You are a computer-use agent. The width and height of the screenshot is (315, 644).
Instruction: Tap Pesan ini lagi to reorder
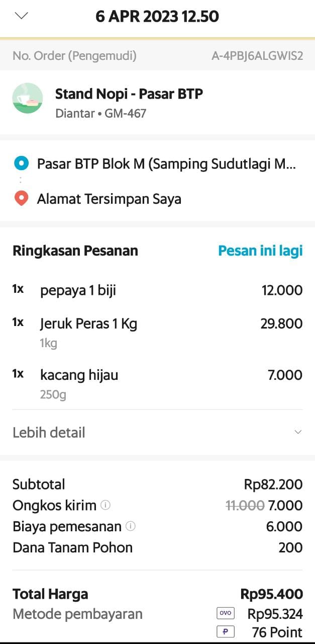(x=260, y=251)
